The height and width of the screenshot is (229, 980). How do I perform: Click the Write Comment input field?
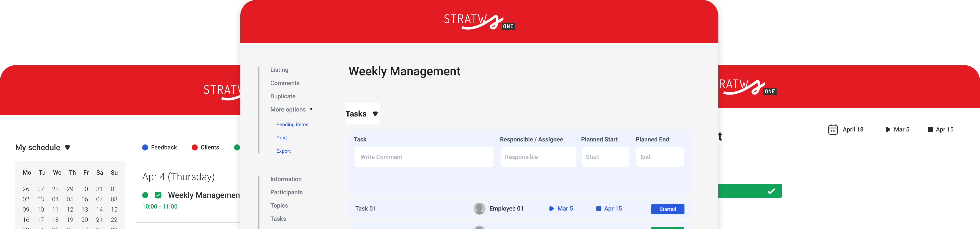[x=424, y=157]
